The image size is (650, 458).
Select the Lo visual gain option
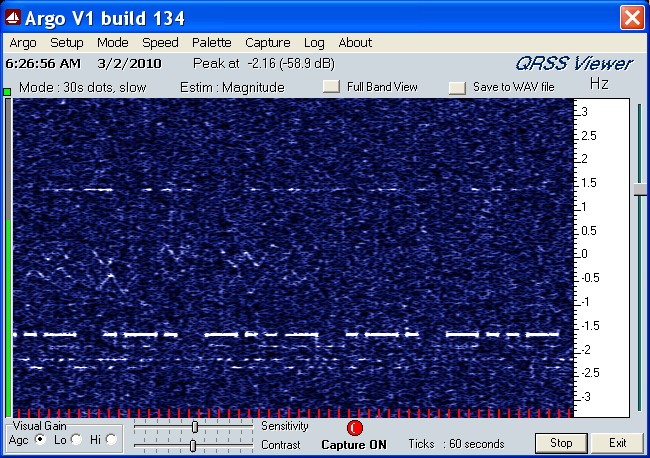pyautogui.click(x=76, y=439)
